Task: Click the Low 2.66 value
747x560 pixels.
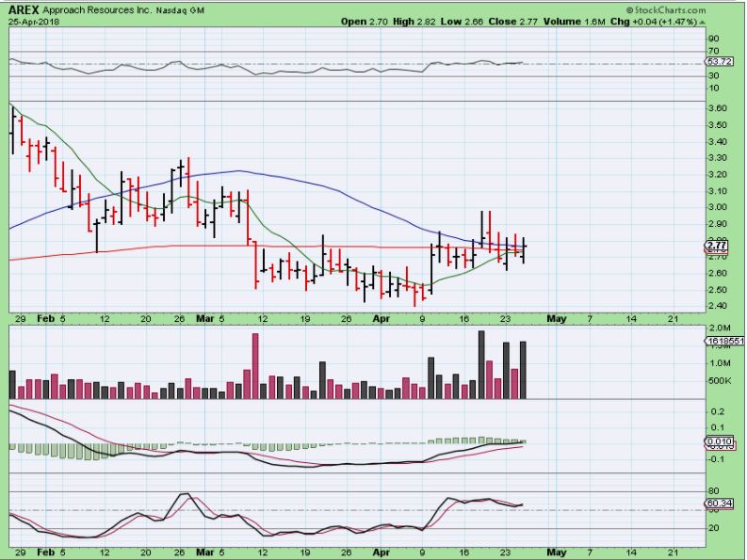Action: pos(463,22)
